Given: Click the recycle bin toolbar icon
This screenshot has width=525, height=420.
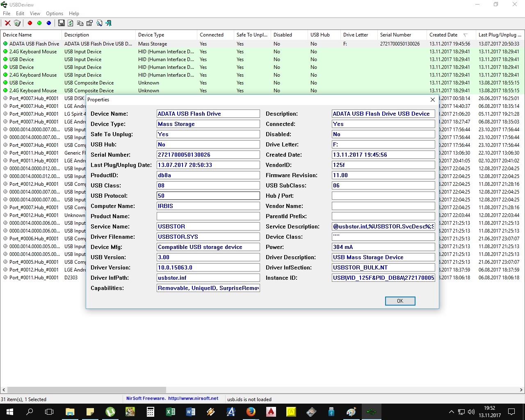Looking at the screenshot, I should click(x=17, y=23).
